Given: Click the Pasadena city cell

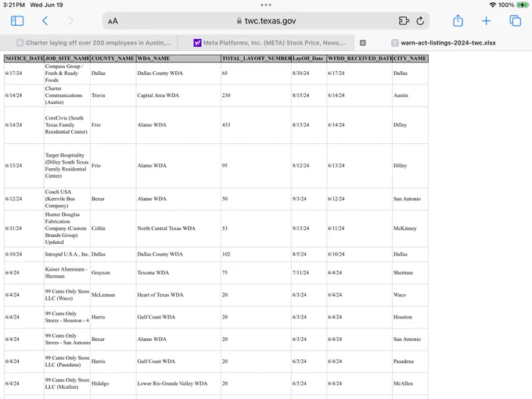Looking at the screenshot, I should coord(410,361).
